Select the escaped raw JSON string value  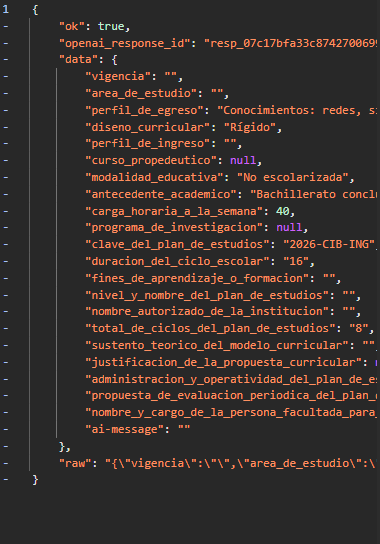pos(241,464)
